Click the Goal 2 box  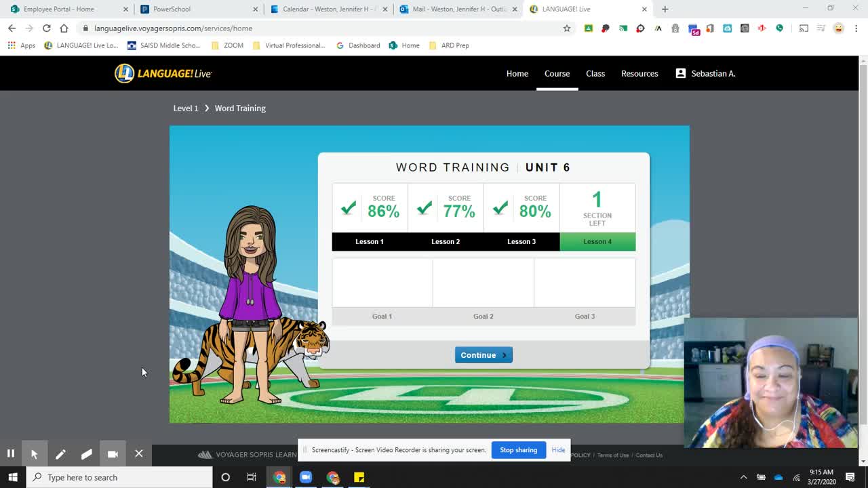(x=484, y=291)
